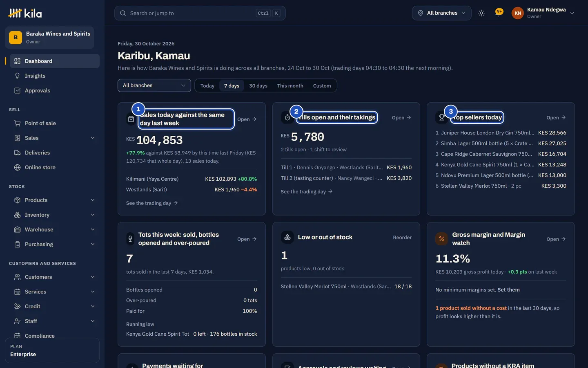This screenshot has height=368, width=588.
Task: Expand the Credit sidebar section
Action: coord(55,306)
